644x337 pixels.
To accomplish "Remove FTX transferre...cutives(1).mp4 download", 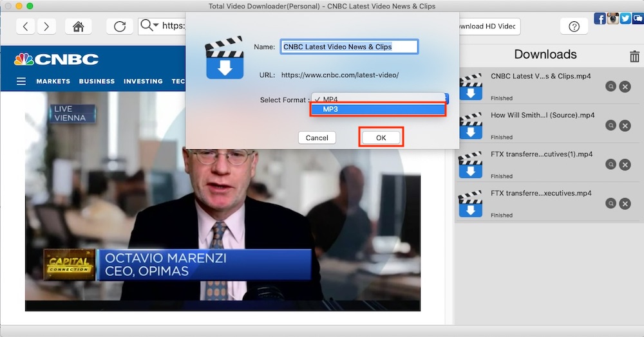I will tap(625, 165).
